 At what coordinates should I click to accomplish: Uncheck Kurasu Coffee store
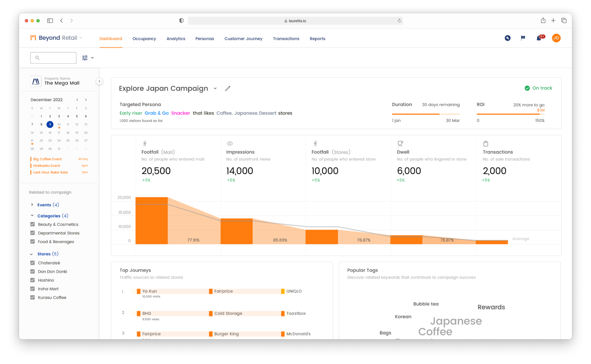tap(33, 297)
